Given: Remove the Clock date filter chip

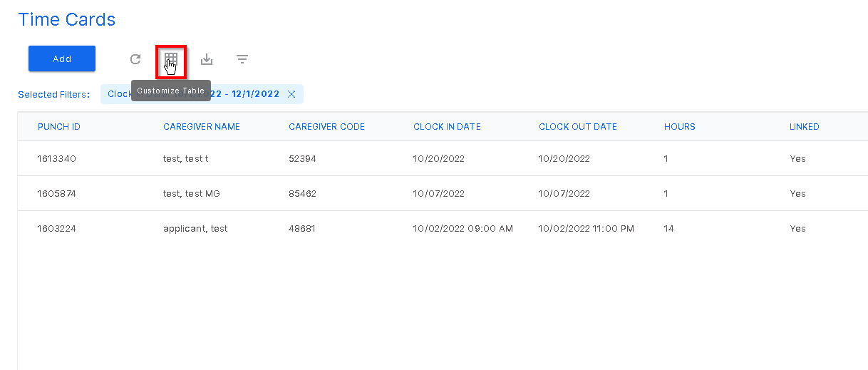Looking at the screenshot, I should point(291,94).
